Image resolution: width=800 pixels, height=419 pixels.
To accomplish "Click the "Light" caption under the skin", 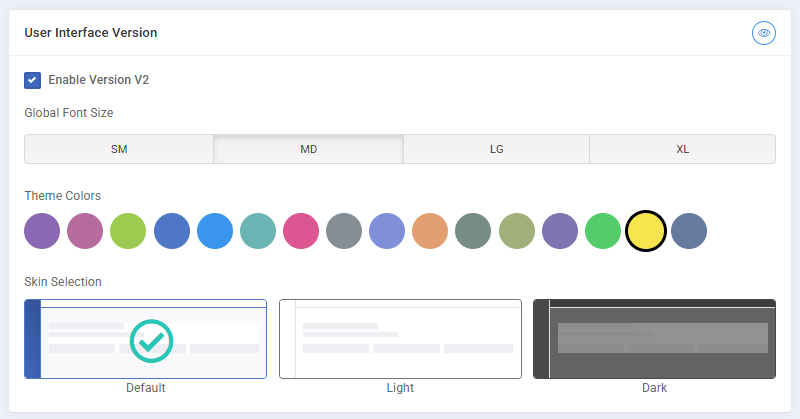I will pos(400,388).
